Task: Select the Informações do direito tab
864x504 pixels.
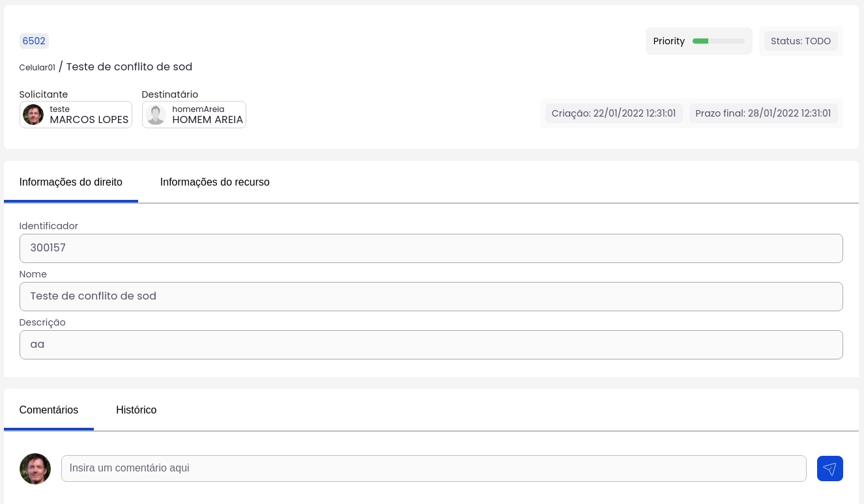Action: pyautogui.click(x=71, y=182)
